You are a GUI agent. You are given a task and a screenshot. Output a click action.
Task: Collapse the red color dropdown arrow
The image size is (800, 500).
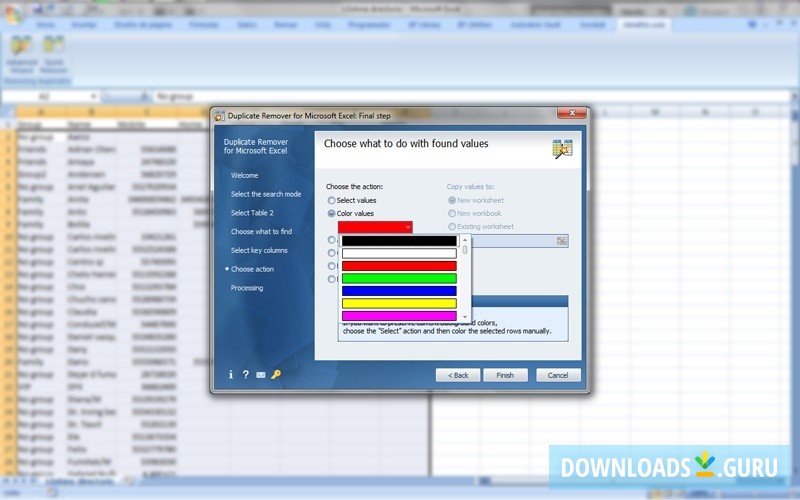pyautogui.click(x=408, y=227)
